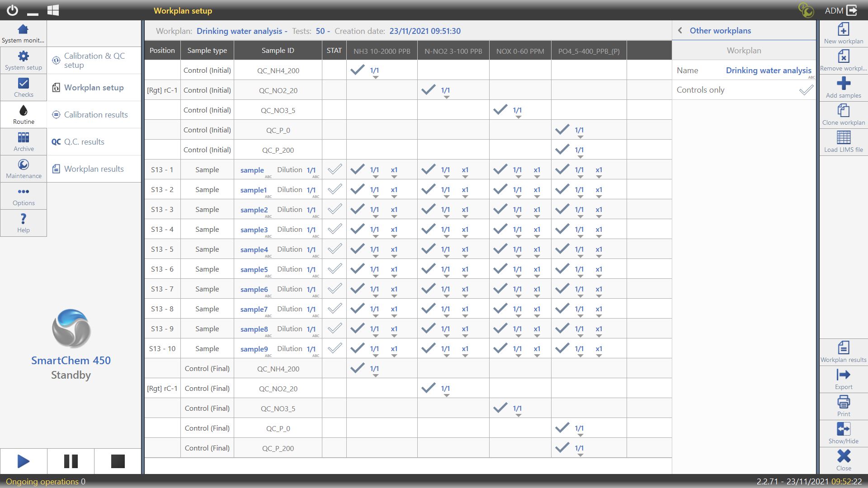
Task: Expand the PO4 x1 replicate dropdown for sample S13 - 5
Action: coord(599,251)
